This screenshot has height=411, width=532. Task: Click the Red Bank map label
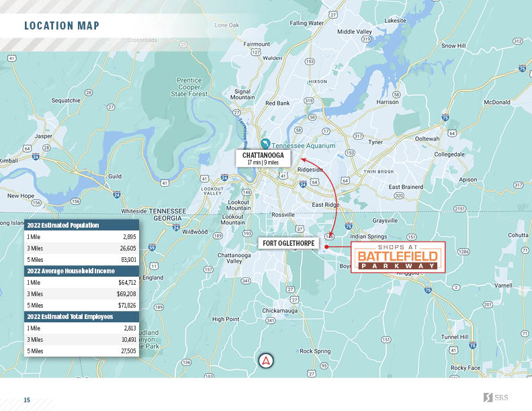(x=277, y=103)
